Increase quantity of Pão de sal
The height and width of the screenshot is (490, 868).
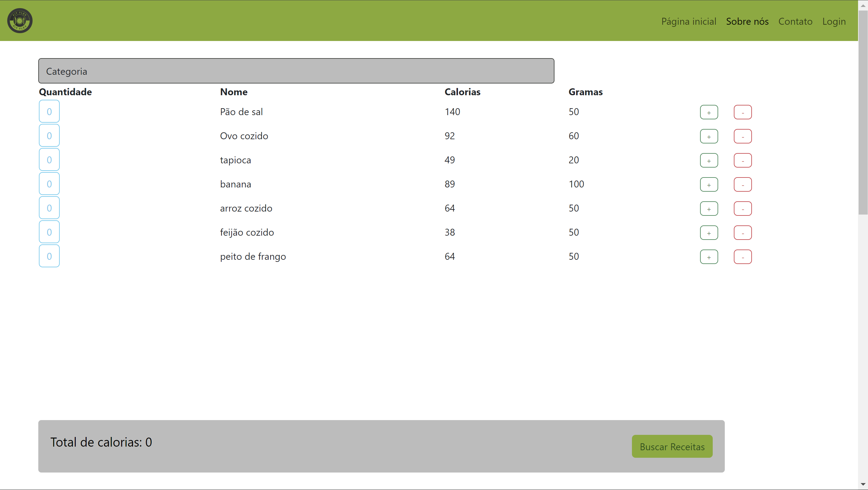click(x=709, y=112)
